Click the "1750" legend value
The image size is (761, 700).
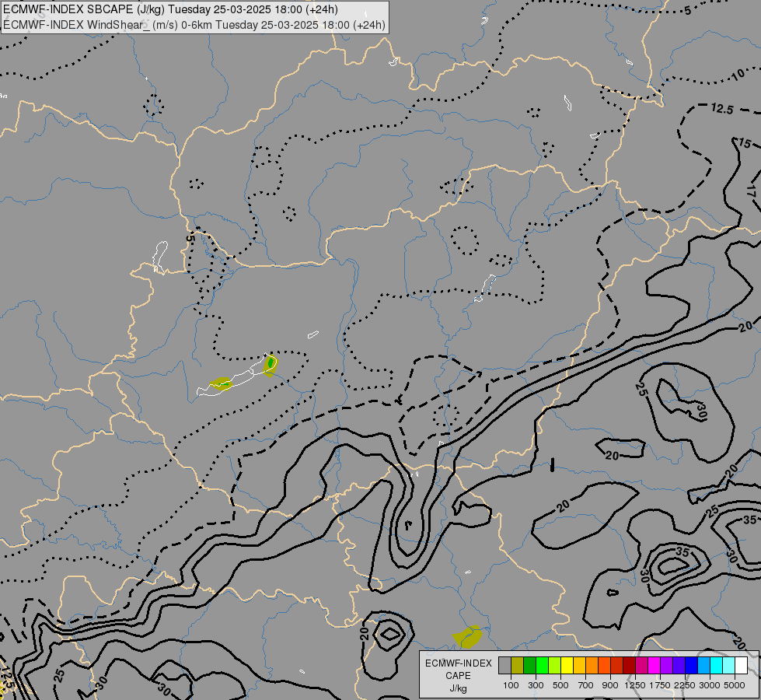pos(660,685)
